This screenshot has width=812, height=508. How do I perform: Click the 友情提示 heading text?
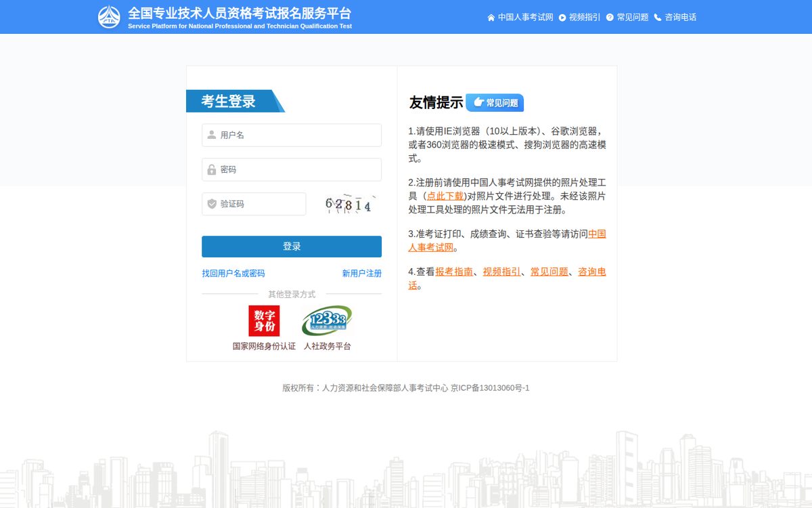pyautogui.click(x=436, y=103)
